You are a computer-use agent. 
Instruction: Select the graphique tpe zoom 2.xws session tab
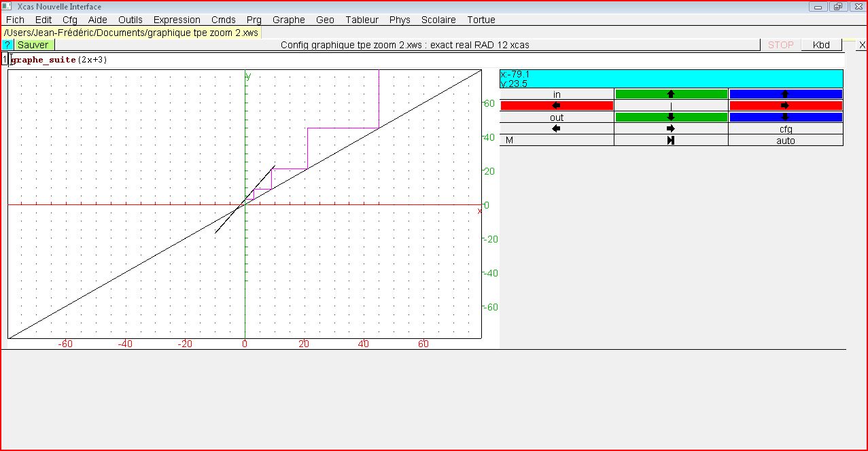(131, 33)
